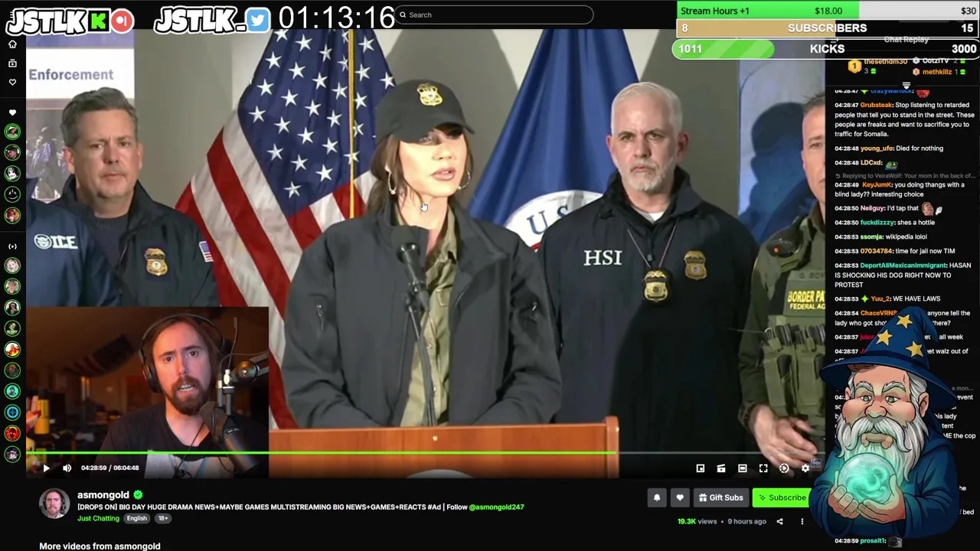The height and width of the screenshot is (551, 980).
Task: Click the verified badge next to asmongold
Action: click(138, 495)
